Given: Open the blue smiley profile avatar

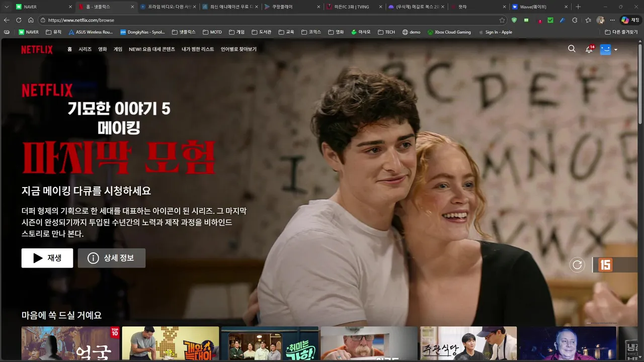Looking at the screenshot, I should pos(605,49).
